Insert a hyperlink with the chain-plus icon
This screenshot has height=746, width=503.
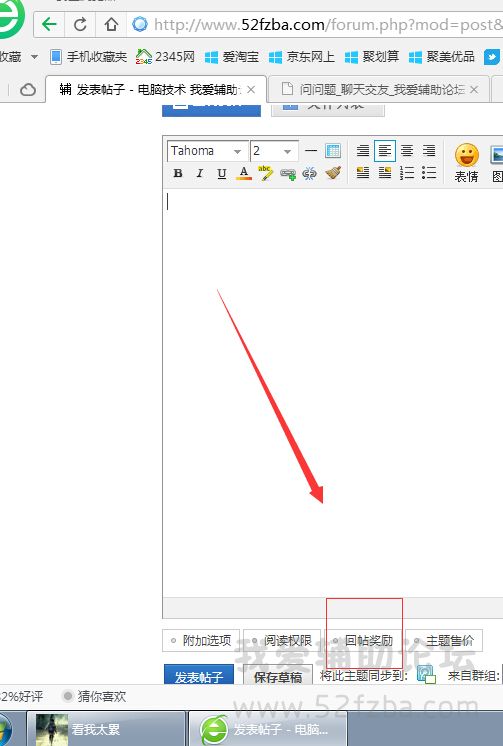(288, 174)
